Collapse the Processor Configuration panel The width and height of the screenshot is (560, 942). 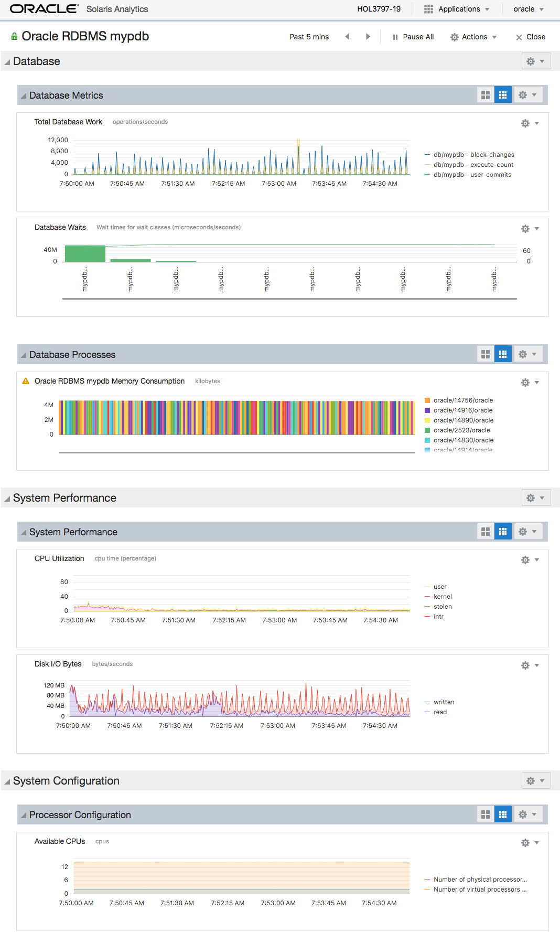[x=24, y=815]
